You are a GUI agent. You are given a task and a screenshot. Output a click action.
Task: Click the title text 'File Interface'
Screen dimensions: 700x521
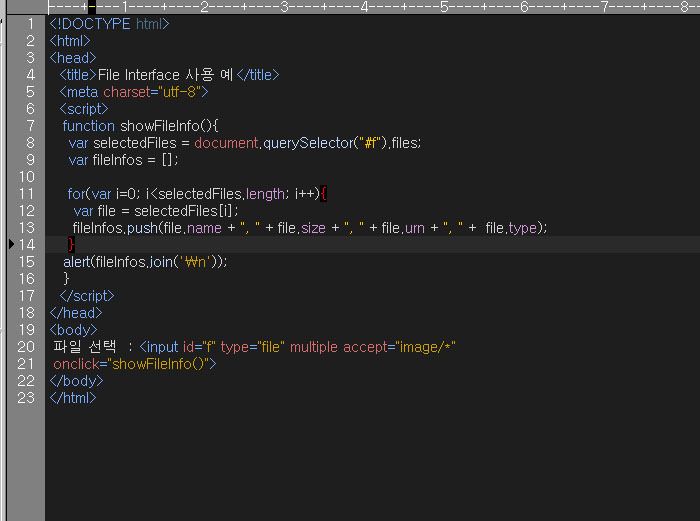[x=138, y=75]
